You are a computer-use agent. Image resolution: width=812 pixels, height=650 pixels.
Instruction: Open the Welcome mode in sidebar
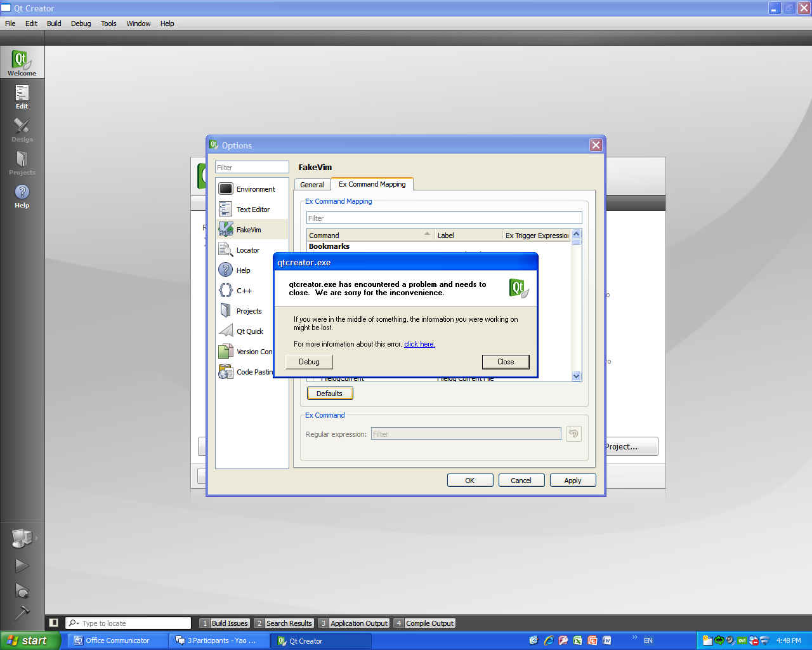pyautogui.click(x=22, y=62)
